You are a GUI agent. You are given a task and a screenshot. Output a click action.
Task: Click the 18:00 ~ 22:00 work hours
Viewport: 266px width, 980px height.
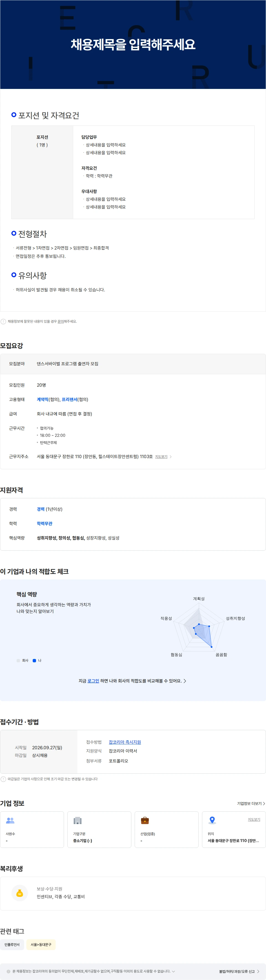tap(53, 435)
